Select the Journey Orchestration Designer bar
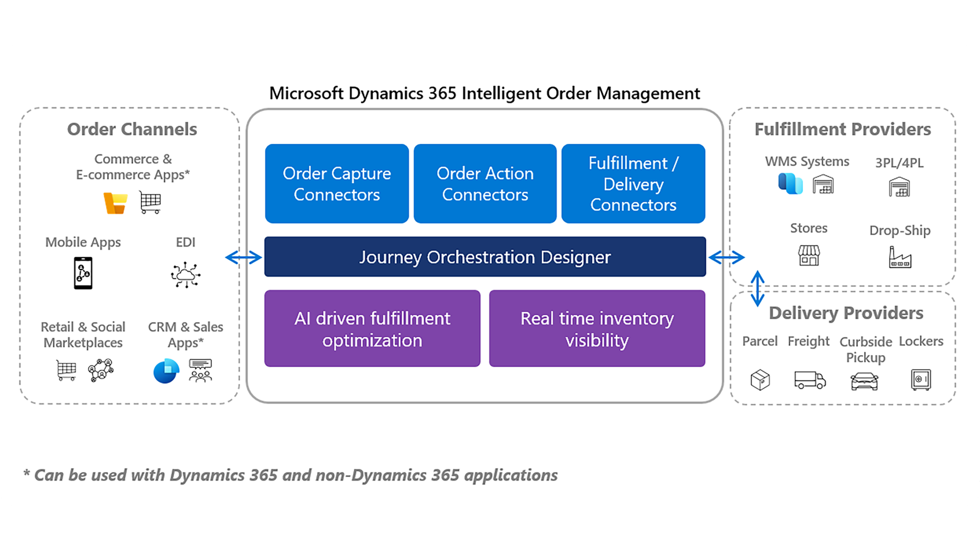The image size is (980, 551). click(x=484, y=257)
